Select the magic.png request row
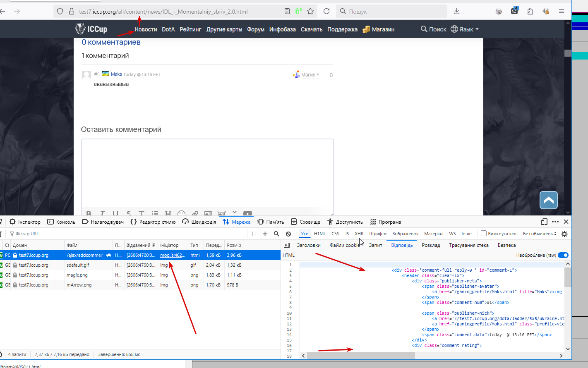This screenshot has width=588, height=368. click(x=140, y=275)
